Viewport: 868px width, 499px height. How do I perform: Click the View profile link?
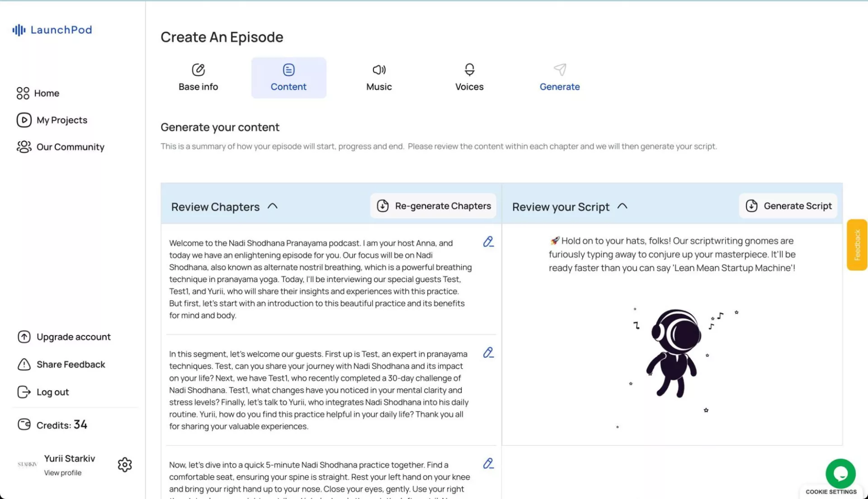(63, 473)
